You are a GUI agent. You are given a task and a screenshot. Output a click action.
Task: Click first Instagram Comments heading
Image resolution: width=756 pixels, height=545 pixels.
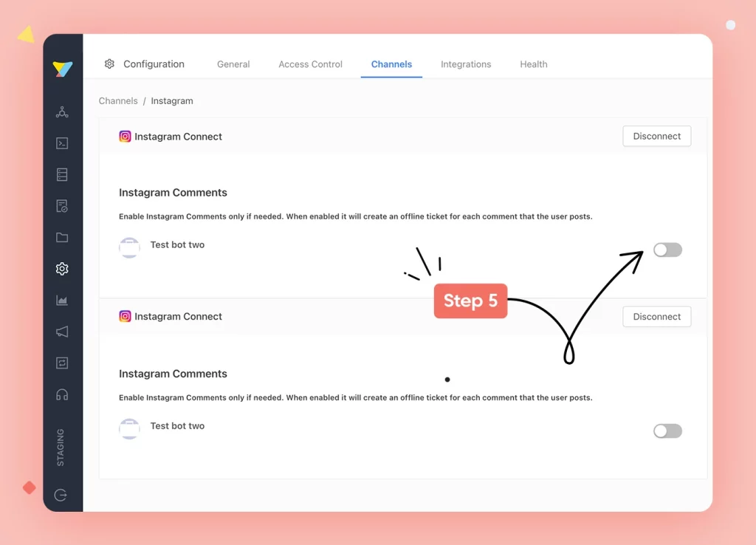[173, 193]
